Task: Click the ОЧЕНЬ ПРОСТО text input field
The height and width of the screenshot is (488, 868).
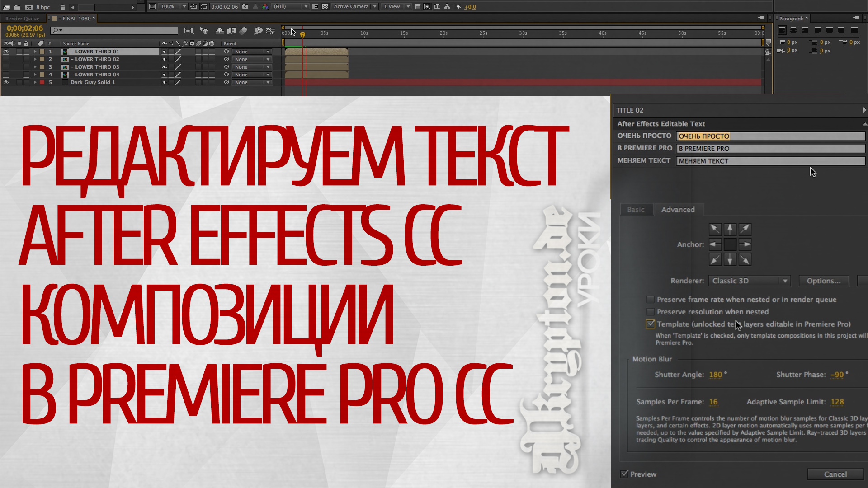Action: point(770,136)
